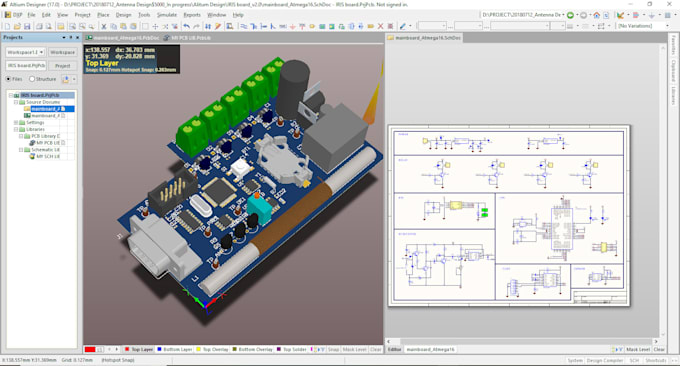This screenshot has height=366, width=680.
Task: Click the Save document toolbar icon
Action: (x=27, y=26)
